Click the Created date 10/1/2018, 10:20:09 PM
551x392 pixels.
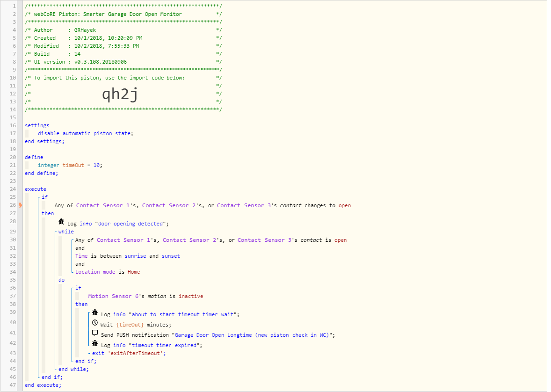coord(108,38)
